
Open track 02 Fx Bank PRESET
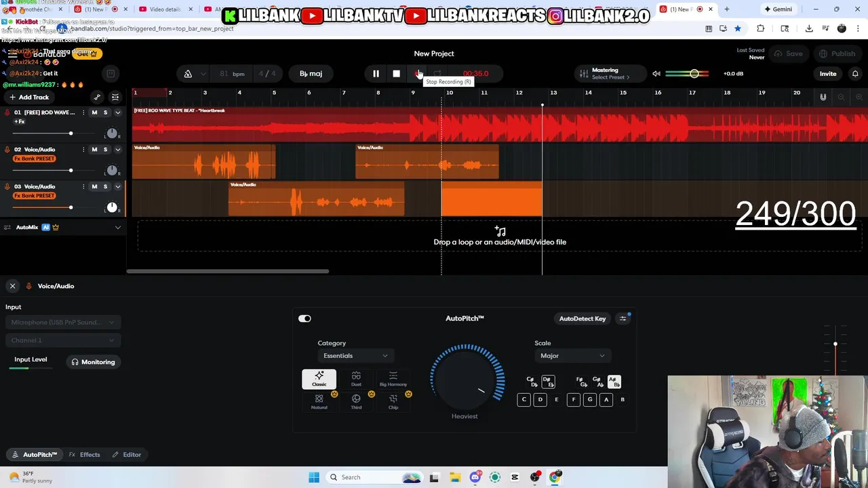[35, 159]
